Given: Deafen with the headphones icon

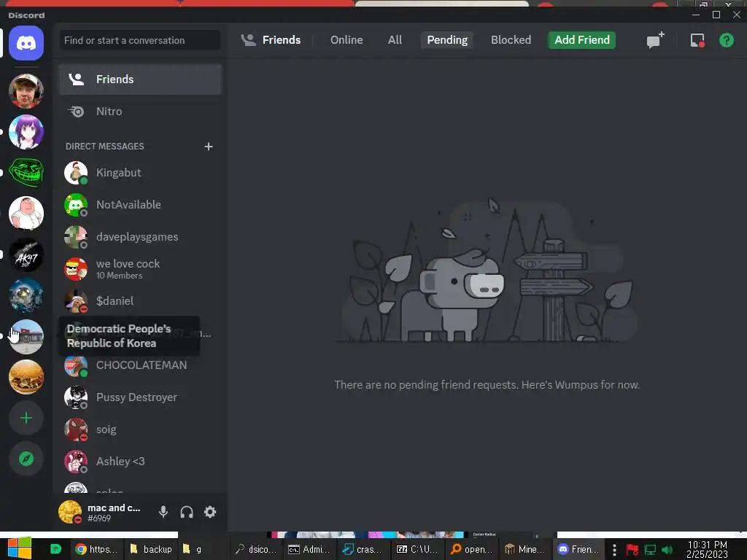Looking at the screenshot, I should [x=187, y=512].
